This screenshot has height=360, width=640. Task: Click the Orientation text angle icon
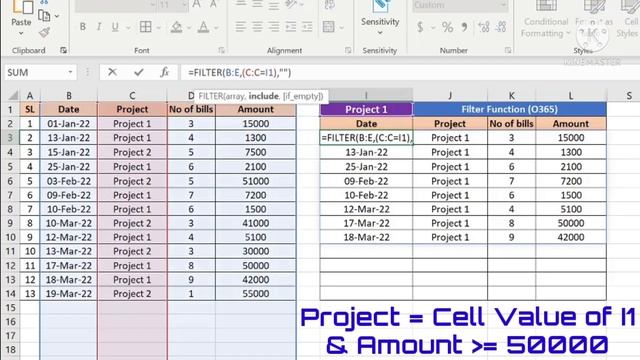(x=291, y=4)
